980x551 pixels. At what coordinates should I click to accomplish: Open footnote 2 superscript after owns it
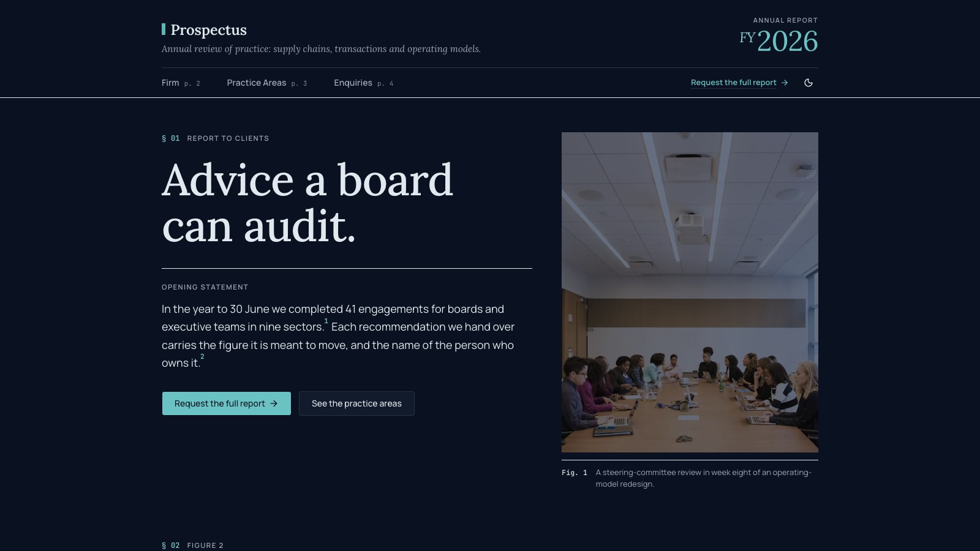tap(202, 356)
